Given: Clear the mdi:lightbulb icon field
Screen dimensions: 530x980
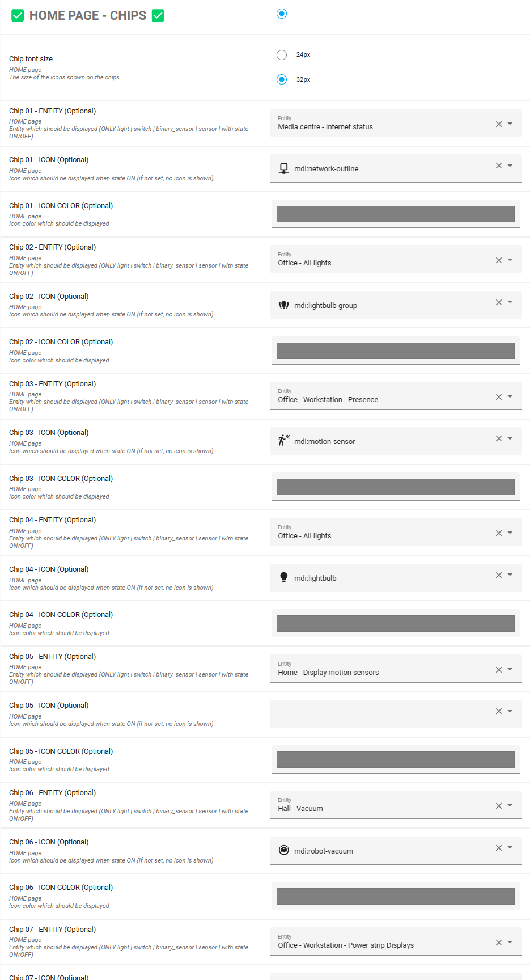Looking at the screenshot, I should 499,575.
